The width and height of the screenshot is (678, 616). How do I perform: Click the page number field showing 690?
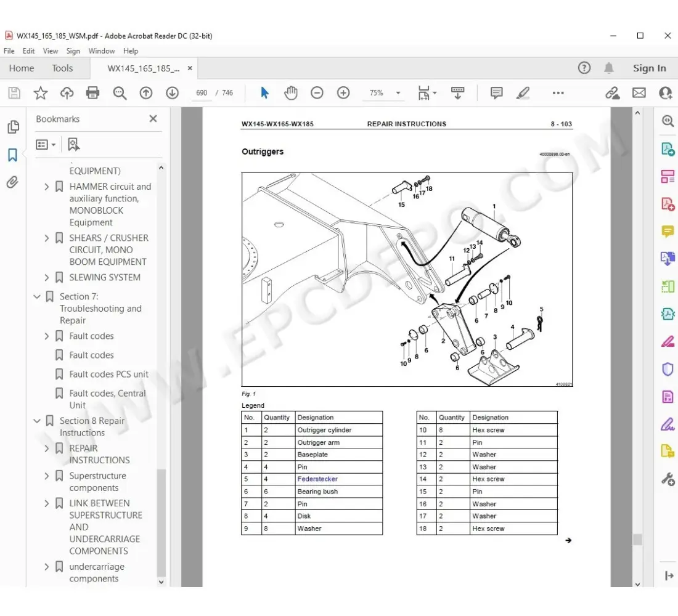202,93
